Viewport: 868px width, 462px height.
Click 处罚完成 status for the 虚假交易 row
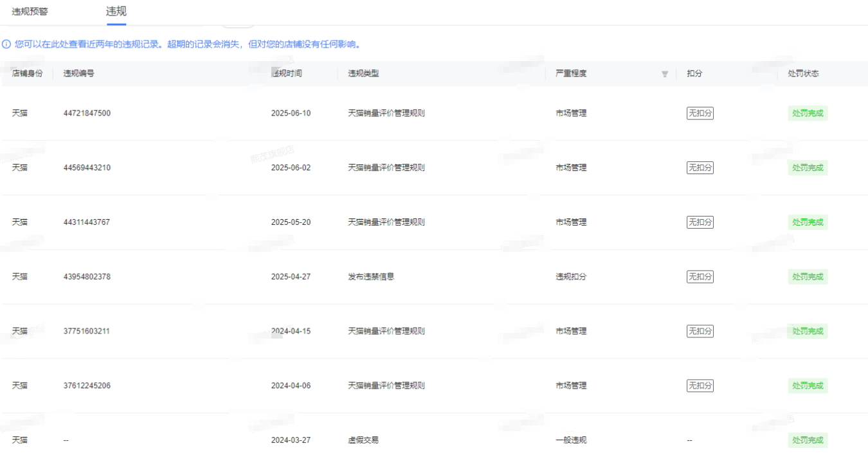pyautogui.click(x=807, y=440)
